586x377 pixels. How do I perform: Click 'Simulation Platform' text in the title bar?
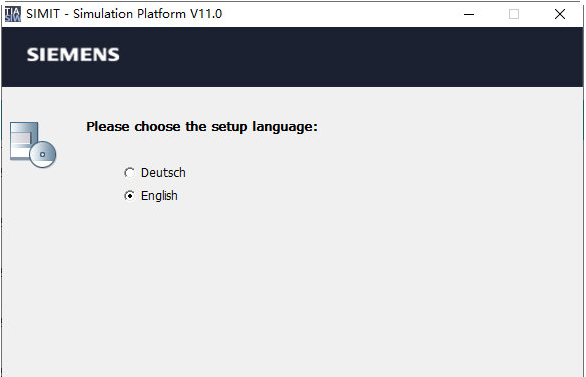click(x=129, y=14)
